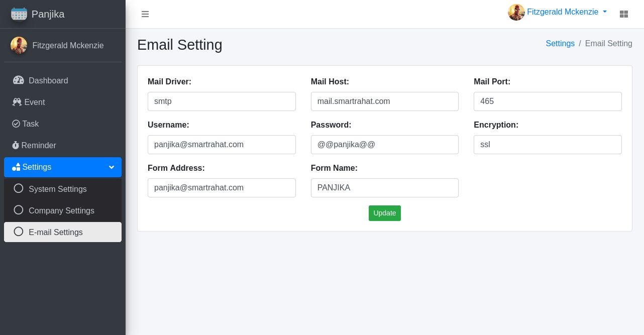Click into the Mail Host field
Viewport: 644px width, 335px height.
(x=384, y=101)
